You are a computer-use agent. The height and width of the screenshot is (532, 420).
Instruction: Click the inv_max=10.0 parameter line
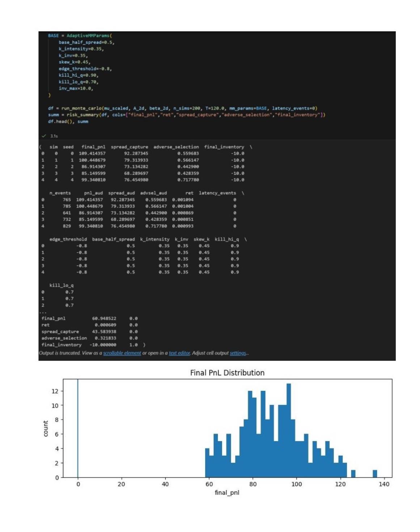(x=76, y=88)
